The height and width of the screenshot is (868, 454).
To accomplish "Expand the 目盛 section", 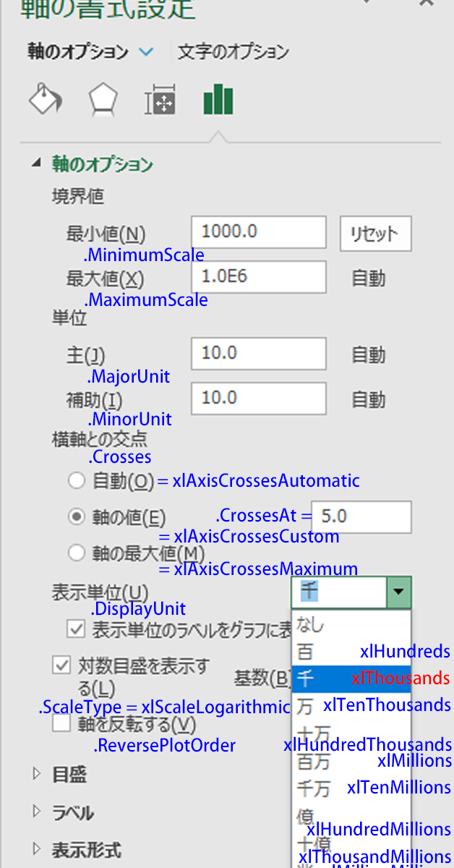I will (x=38, y=775).
